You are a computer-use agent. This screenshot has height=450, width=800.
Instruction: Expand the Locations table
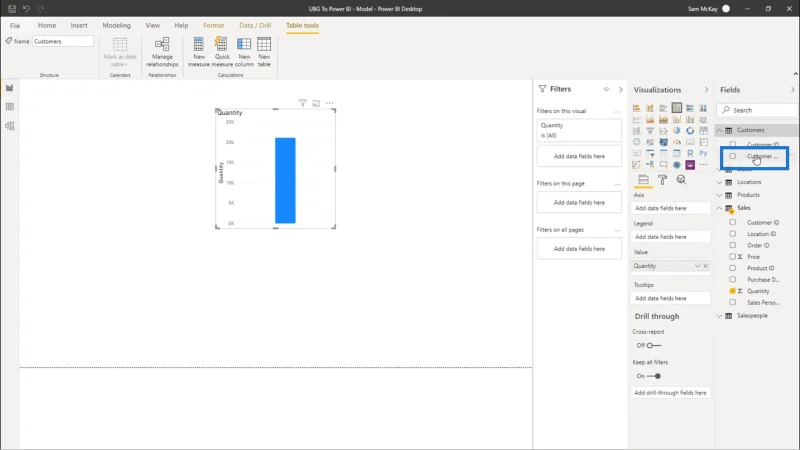pos(719,182)
